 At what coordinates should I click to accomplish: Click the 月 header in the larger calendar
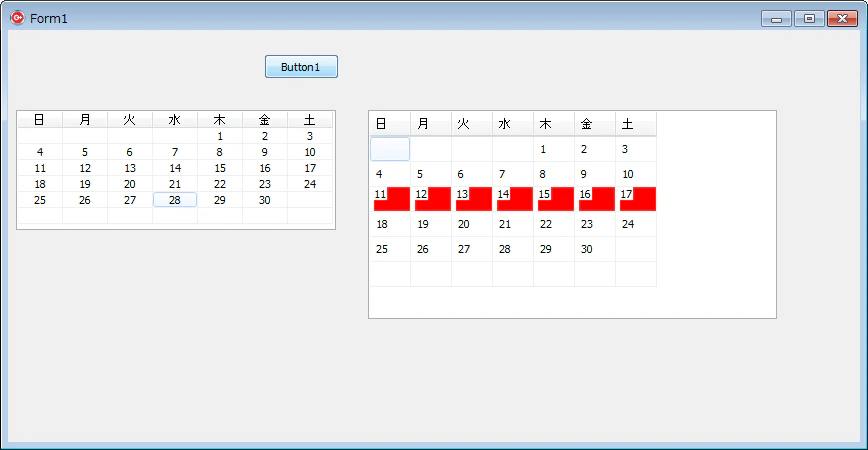tap(431, 124)
